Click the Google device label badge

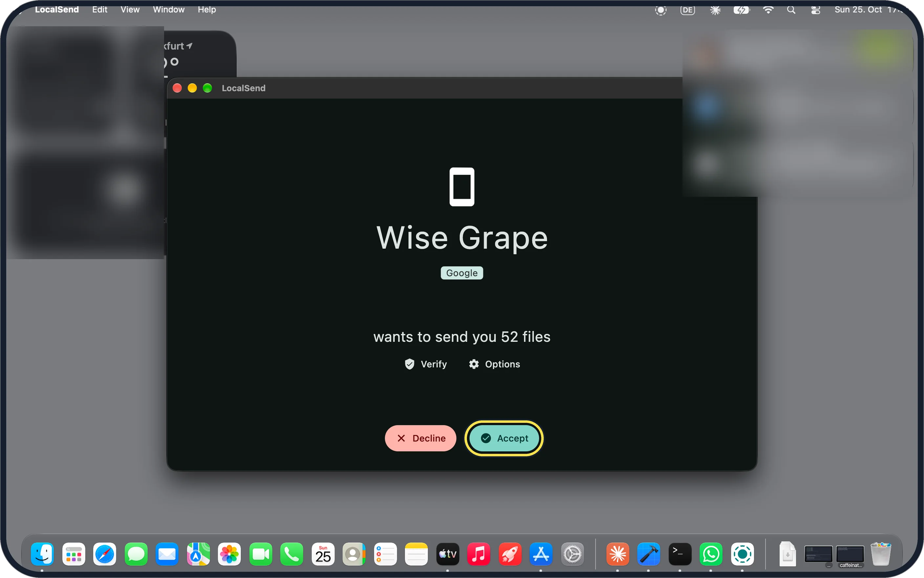pyautogui.click(x=462, y=273)
